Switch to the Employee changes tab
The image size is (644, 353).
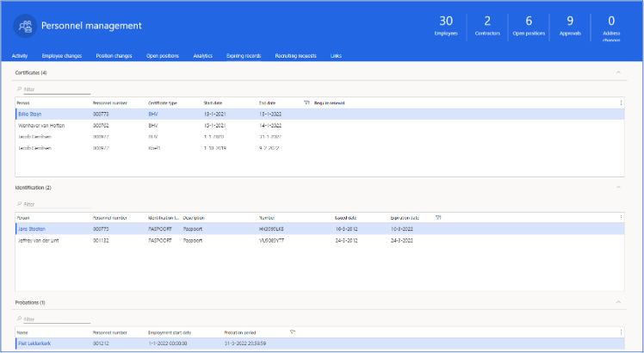pyautogui.click(x=62, y=56)
